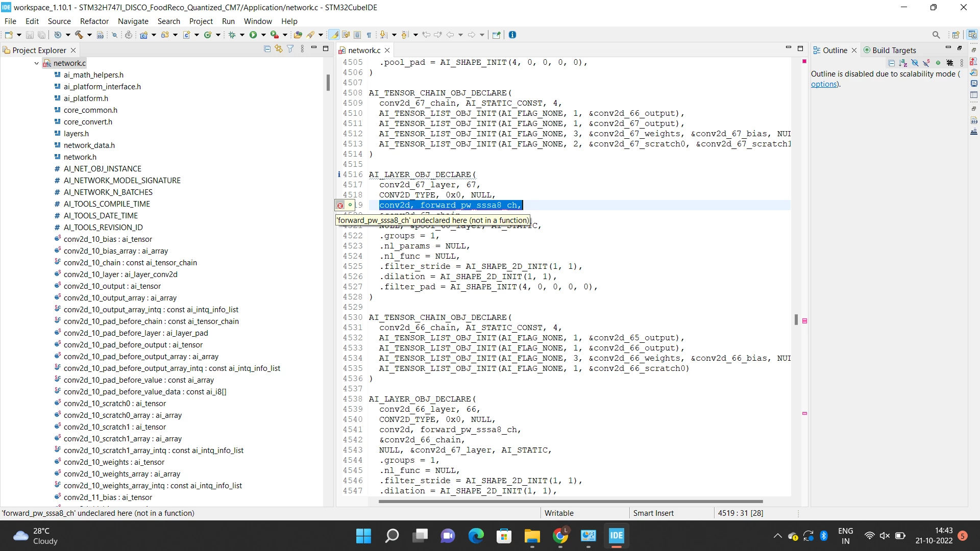Open File Explorer from the taskbar
Image resolution: width=980 pixels, height=551 pixels.
pyautogui.click(x=532, y=536)
